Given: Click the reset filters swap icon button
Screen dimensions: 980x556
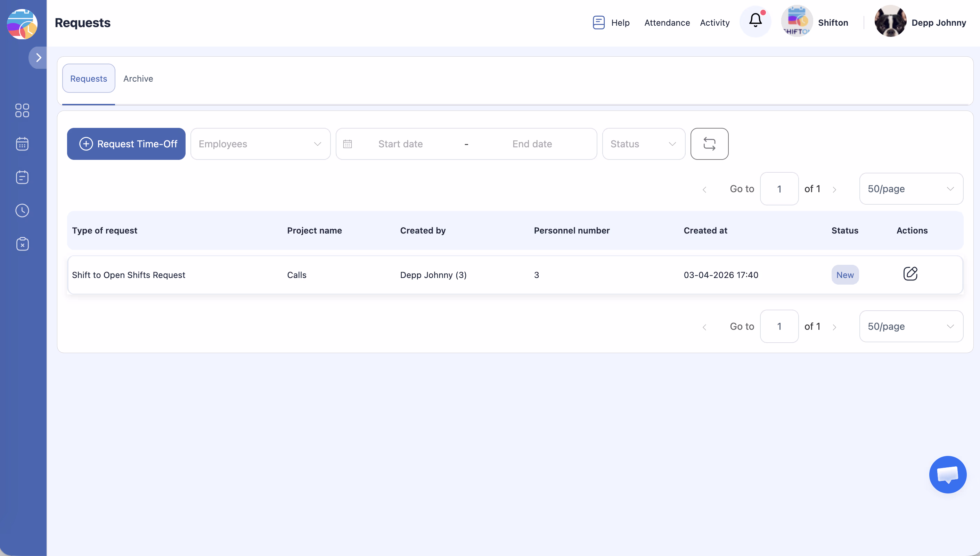Looking at the screenshot, I should (x=709, y=144).
